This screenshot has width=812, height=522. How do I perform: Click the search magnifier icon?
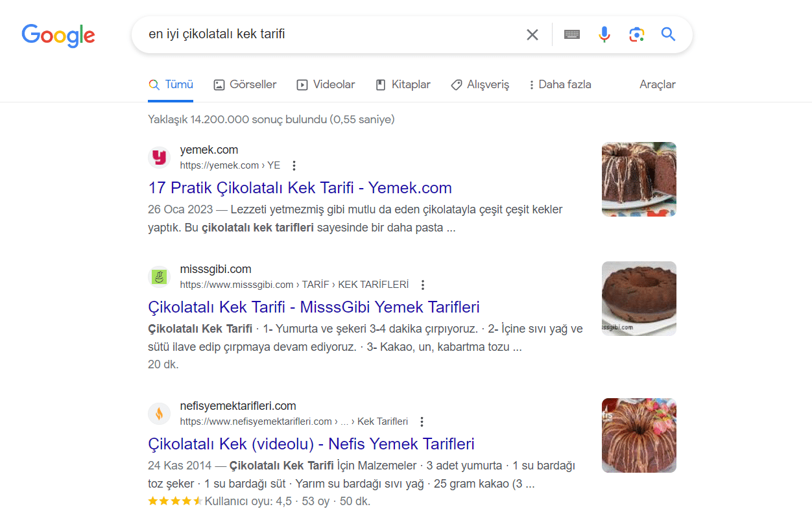(x=668, y=34)
